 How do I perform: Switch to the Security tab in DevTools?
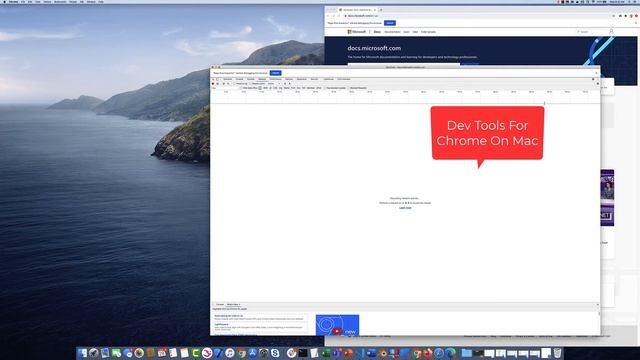(314, 79)
